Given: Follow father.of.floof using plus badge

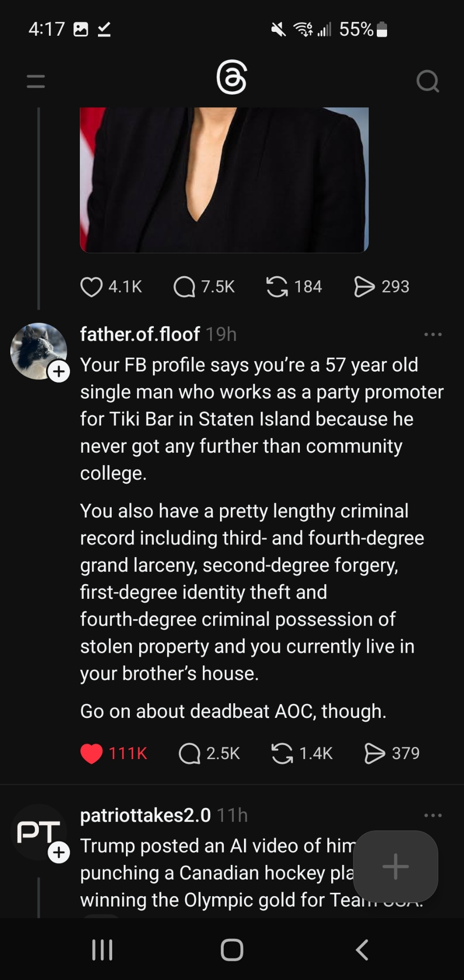Looking at the screenshot, I should [x=59, y=371].
